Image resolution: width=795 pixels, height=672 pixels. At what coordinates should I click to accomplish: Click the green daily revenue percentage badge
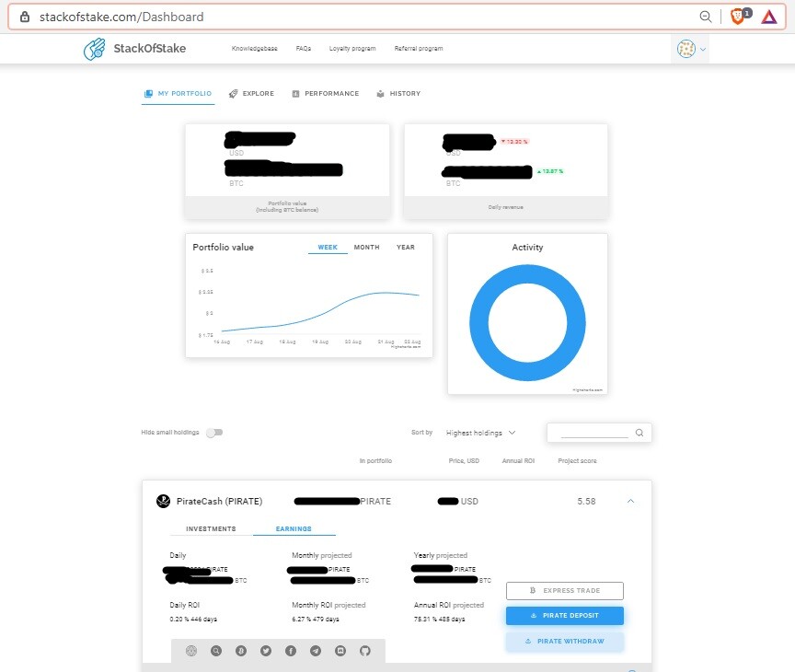(550, 171)
